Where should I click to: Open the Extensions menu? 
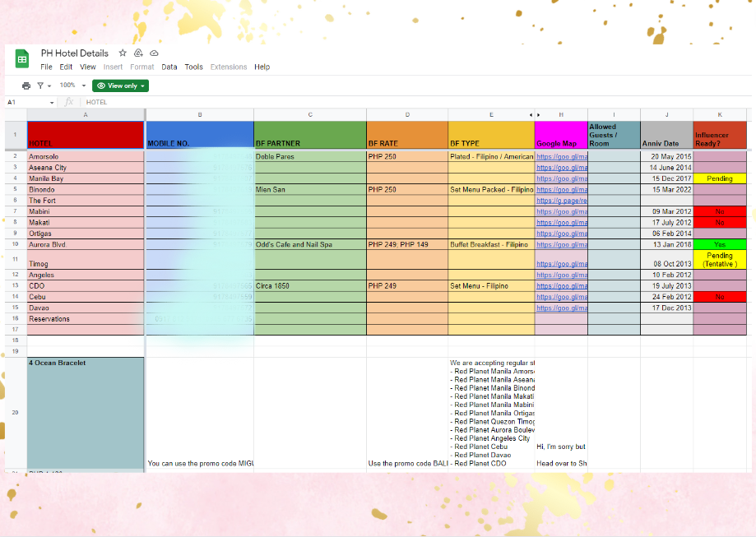(x=229, y=67)
